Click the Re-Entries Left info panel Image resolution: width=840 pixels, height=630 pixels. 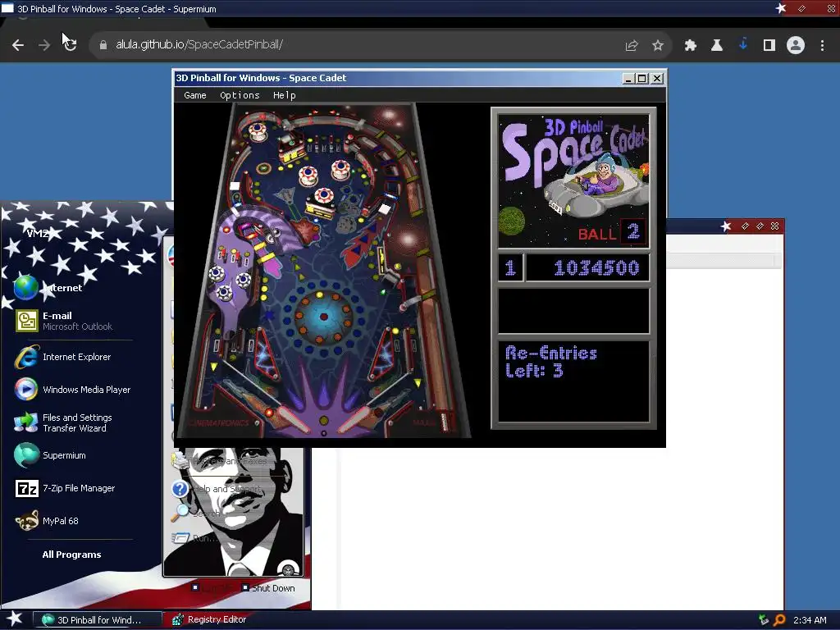[x=573, y=381]
